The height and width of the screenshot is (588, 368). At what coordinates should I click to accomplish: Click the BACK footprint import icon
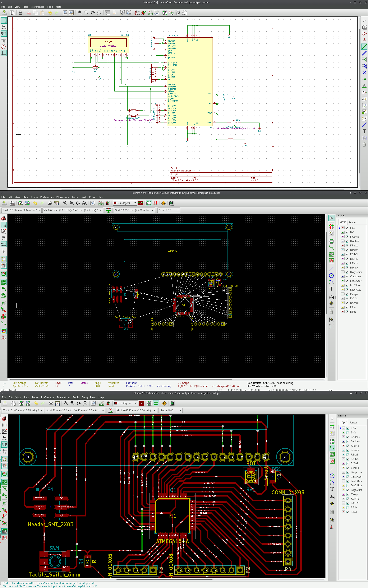(184, 13)
